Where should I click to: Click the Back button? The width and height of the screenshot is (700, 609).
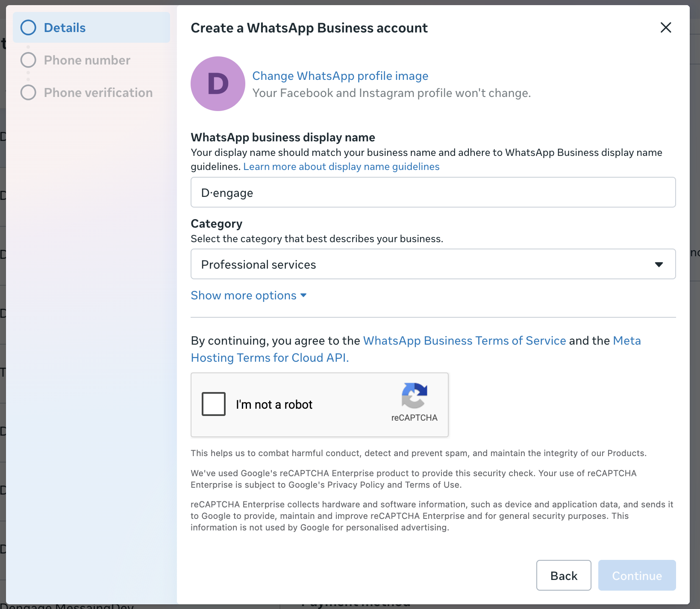pos(564,576)
